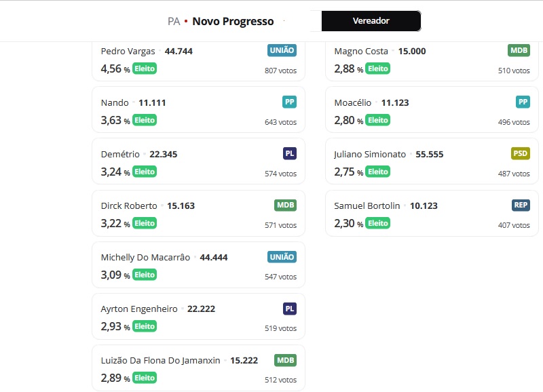Click the MDB badge on Magno Costa's card

pos(519,50)
